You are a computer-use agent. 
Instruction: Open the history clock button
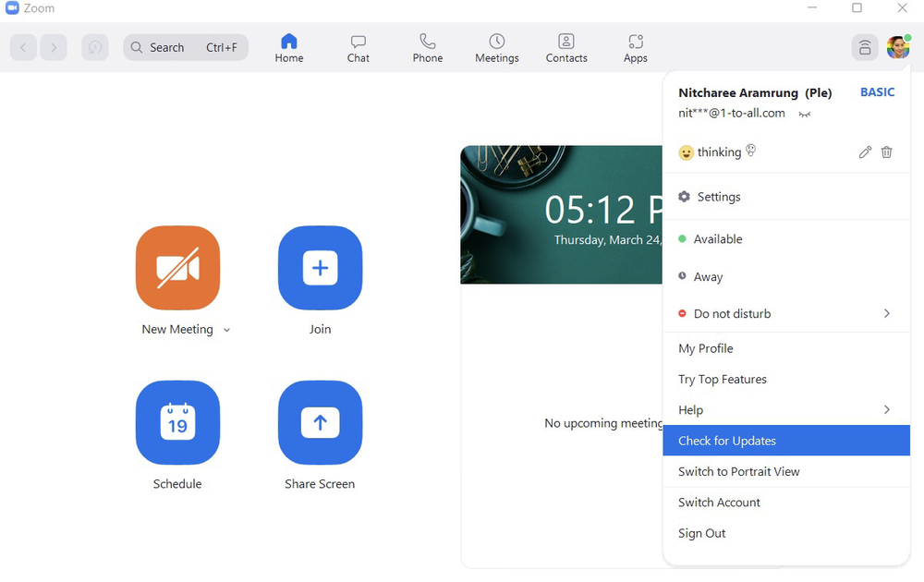click(95, 47)
